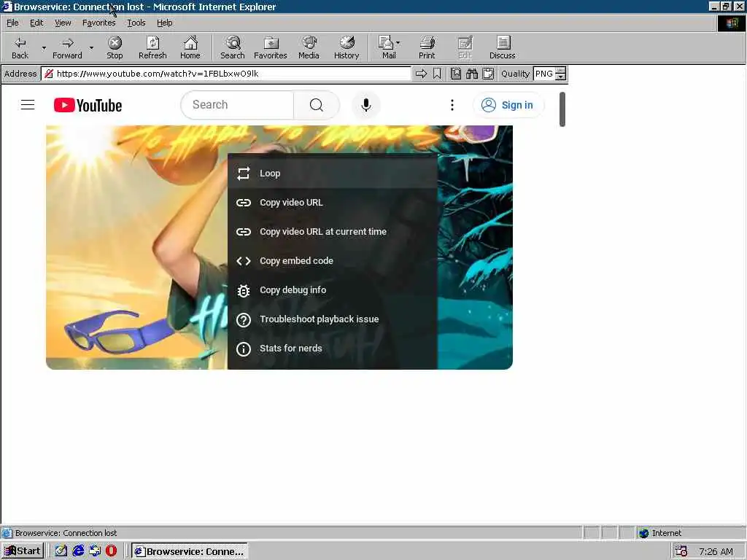747x560 pixels.
Task: Open the History toolbar pane
Action: click(x=347, y=47)
